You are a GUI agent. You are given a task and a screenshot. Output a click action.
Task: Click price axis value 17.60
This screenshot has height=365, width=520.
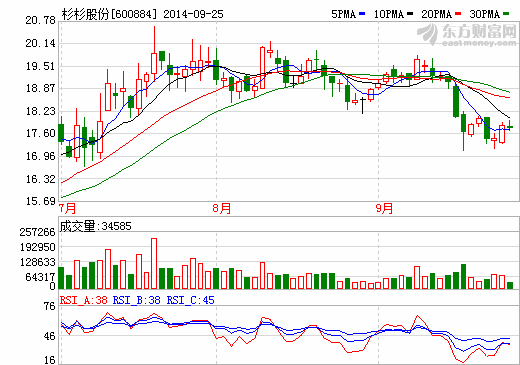(x=40, y=134)
